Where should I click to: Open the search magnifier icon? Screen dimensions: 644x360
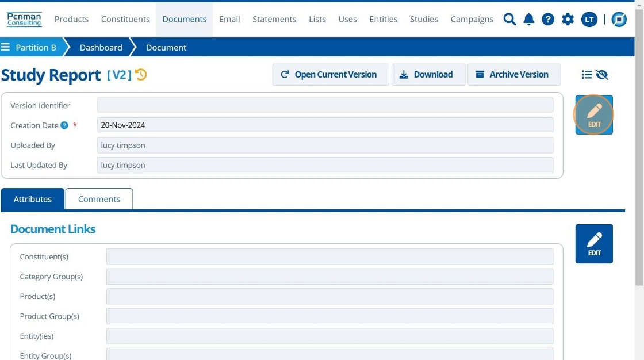pyautogui.click(x=509, y=20)
